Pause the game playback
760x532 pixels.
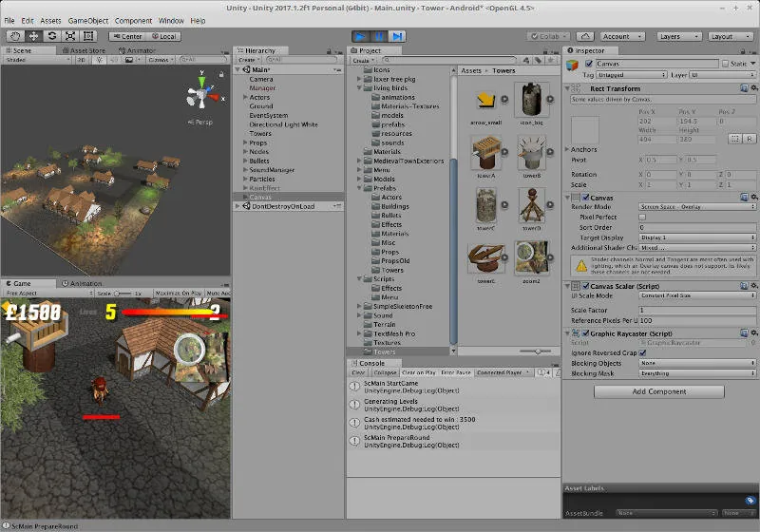(378, 36)
